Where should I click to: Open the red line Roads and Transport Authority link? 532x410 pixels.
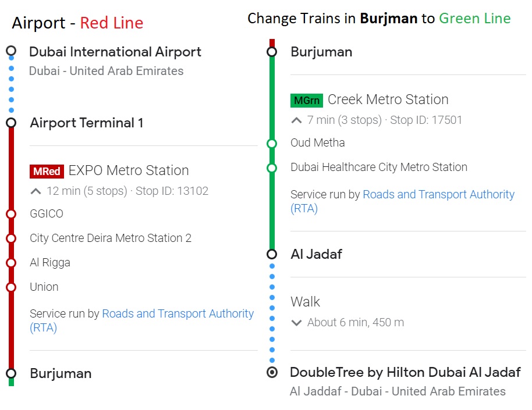(x=178, y=314)
